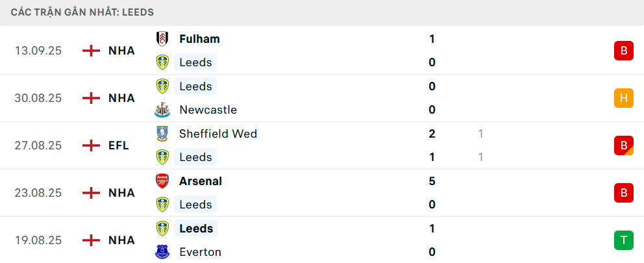Click the Everton club crest icon
This screenshot has width=644, height=263.
pos(162,252)
